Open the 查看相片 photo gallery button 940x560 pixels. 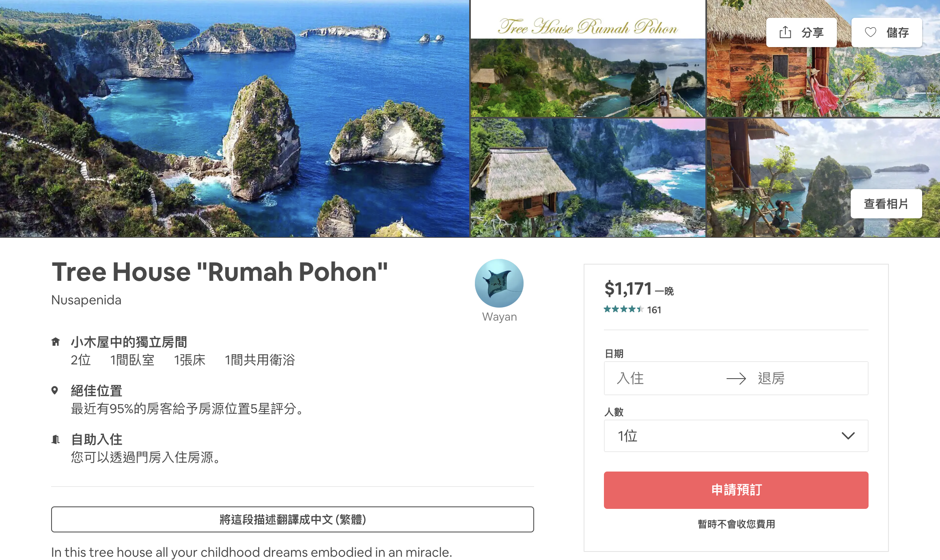point(886,203)
